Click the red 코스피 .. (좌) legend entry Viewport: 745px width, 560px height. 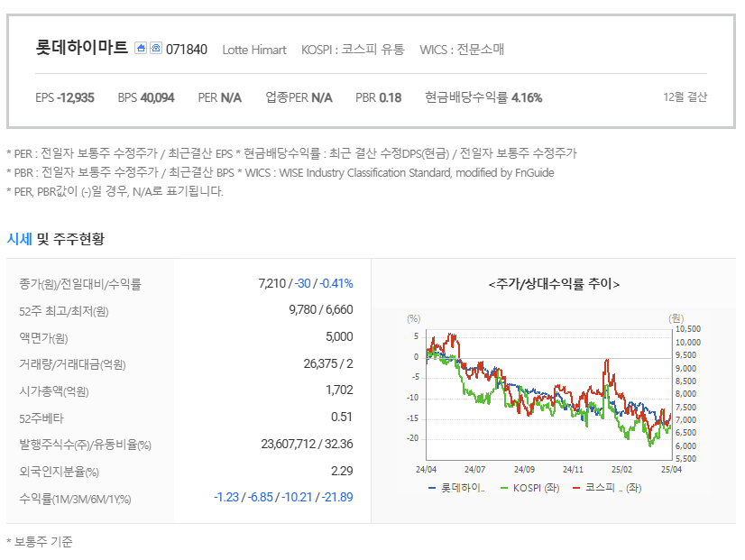[607, 488]
